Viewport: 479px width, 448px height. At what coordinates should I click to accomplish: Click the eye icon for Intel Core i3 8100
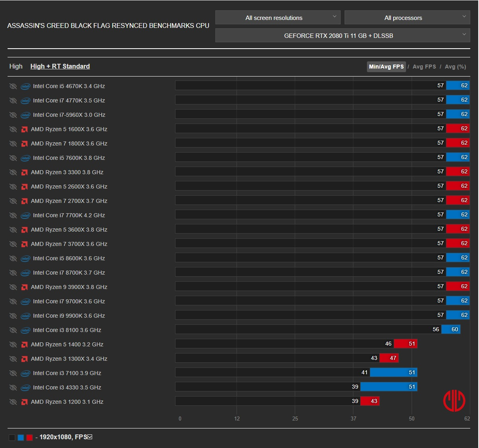tap(13, 330)
